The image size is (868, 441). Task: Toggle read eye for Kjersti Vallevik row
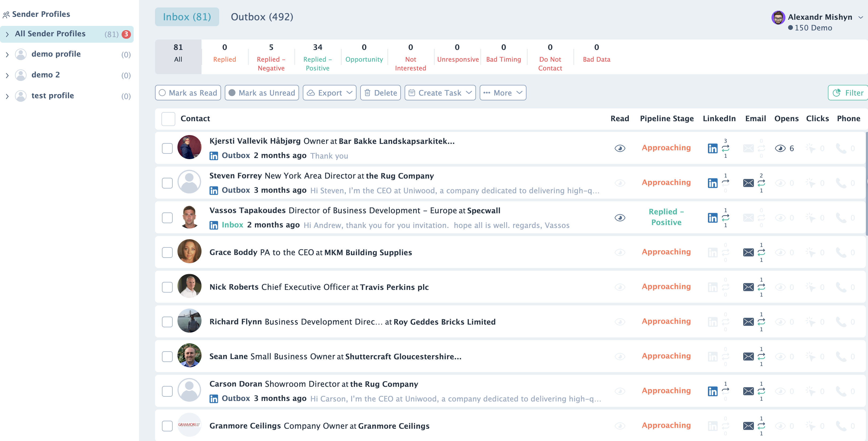[x=620, y=148]
